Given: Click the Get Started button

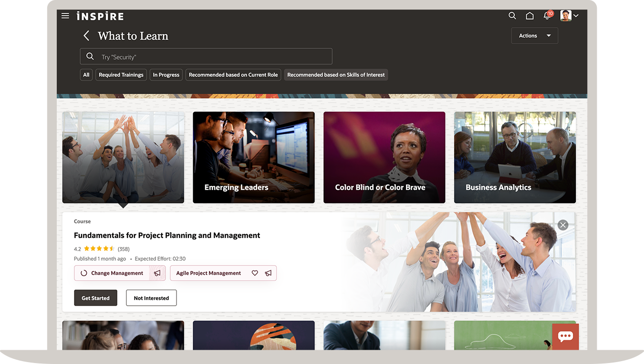Looking at the screenshot, I should coord(95,298).
